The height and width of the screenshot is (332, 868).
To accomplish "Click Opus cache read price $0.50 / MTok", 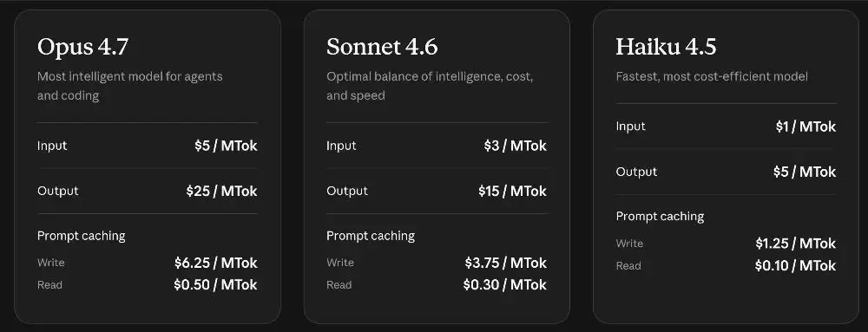I will pyautogui.click(x=215, y=285).
